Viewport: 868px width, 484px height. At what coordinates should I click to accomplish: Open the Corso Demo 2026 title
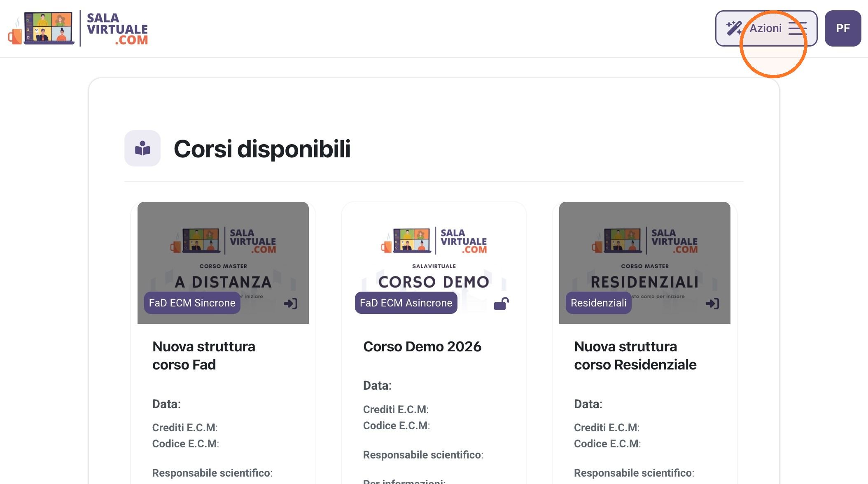click(422, 346)
